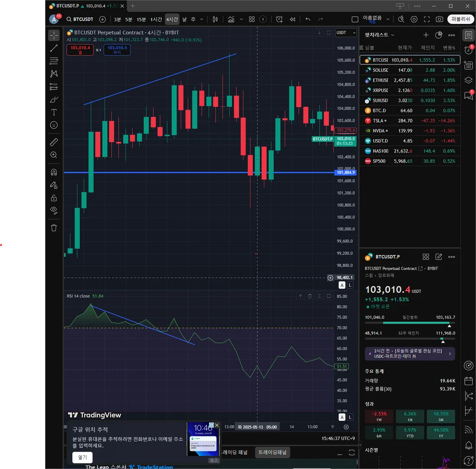
Task: Toggle lock all drawings
Action: point(54,198)
